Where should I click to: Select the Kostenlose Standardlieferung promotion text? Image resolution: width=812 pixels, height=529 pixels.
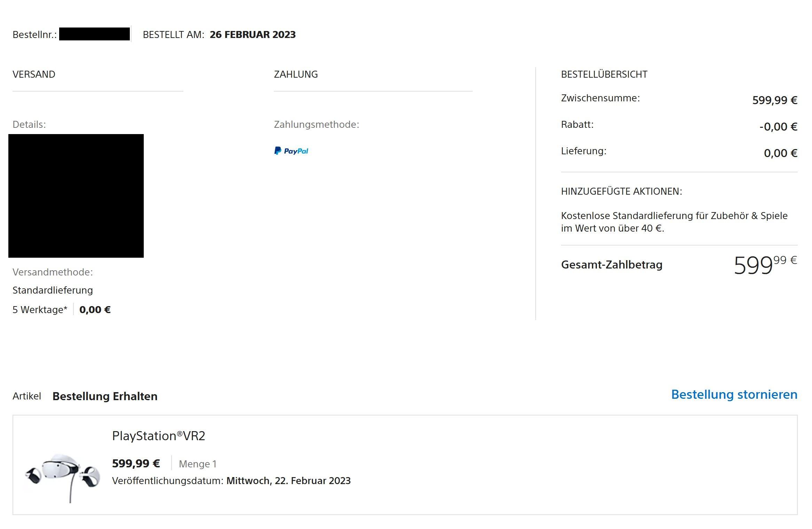[674, 222]
